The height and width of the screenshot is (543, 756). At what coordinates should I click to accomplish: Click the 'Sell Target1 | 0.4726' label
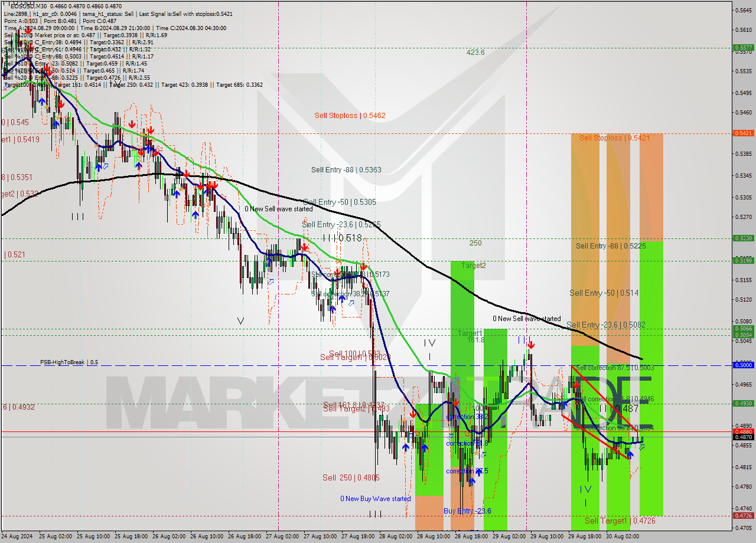620,521
